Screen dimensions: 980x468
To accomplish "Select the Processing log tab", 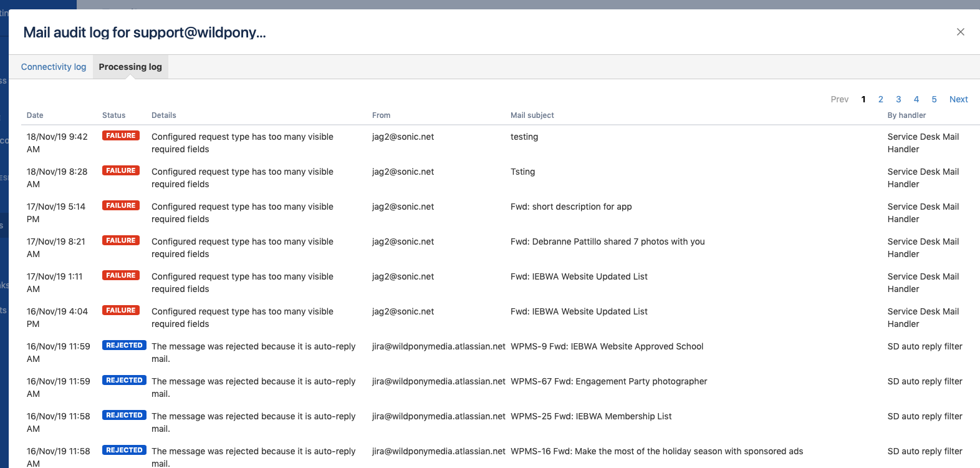I will pos(130,67).
